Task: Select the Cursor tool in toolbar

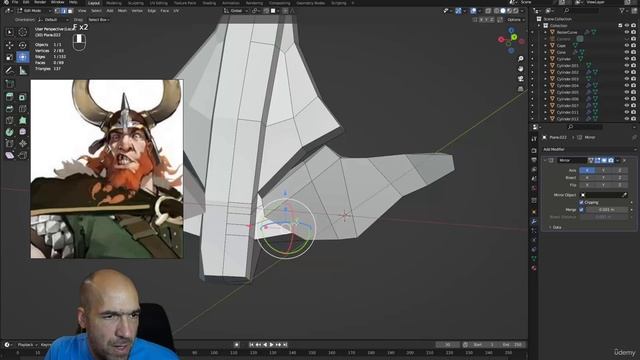Action: 22,32
